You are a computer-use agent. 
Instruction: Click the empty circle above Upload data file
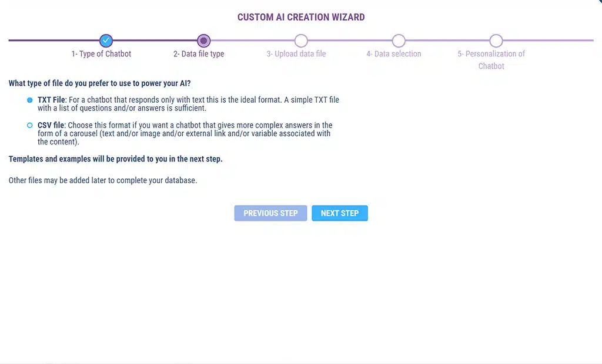(301, 41)
